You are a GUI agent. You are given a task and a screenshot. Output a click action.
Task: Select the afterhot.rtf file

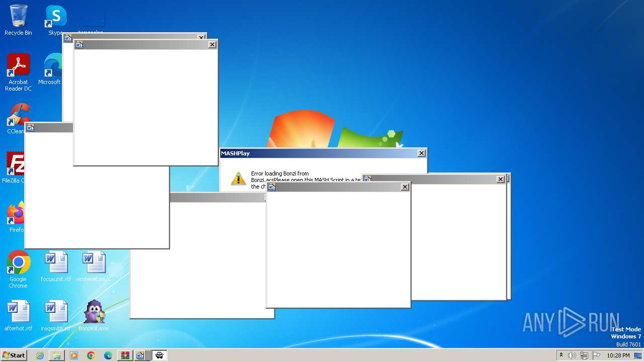[18, 316]
